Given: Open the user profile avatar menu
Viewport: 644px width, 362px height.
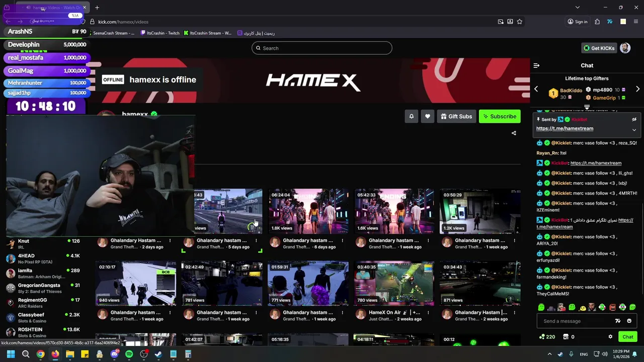Looking at the screenshot, I should [625, 48].
